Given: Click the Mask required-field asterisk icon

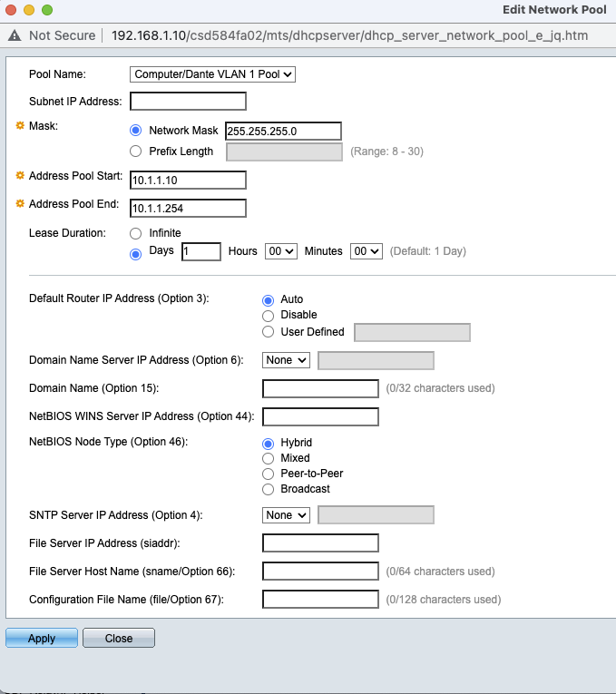Looking at the screenshot, I should click(x=20, y=126).
